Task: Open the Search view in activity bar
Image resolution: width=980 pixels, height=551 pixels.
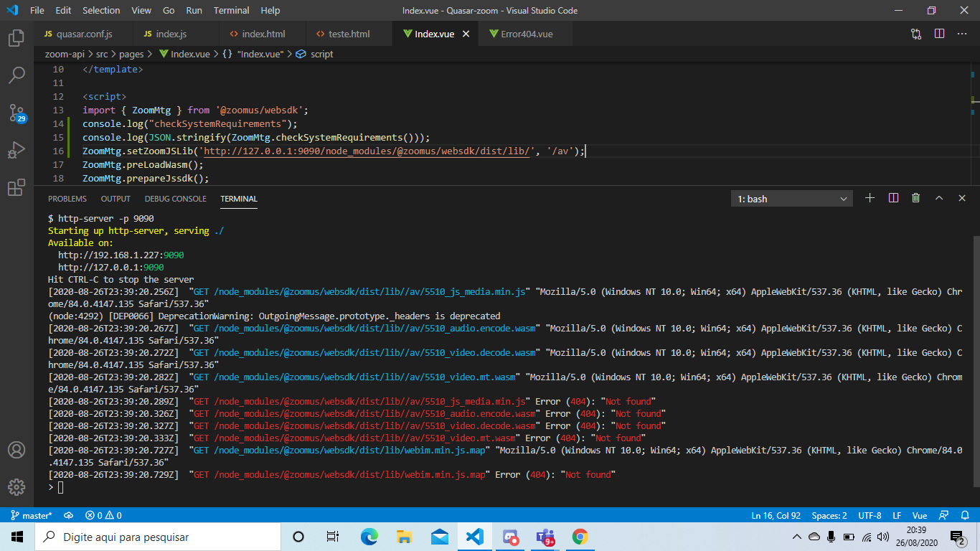Action: click(x=17, y=75)
